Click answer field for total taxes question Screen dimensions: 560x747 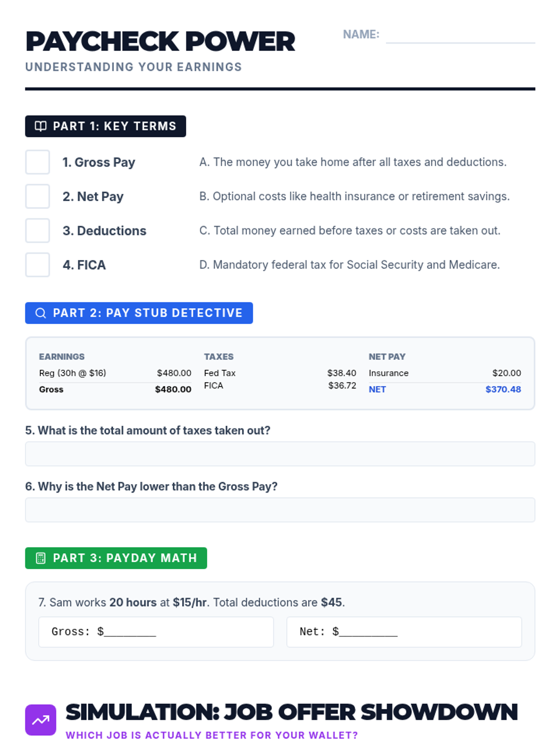[280, 454]
